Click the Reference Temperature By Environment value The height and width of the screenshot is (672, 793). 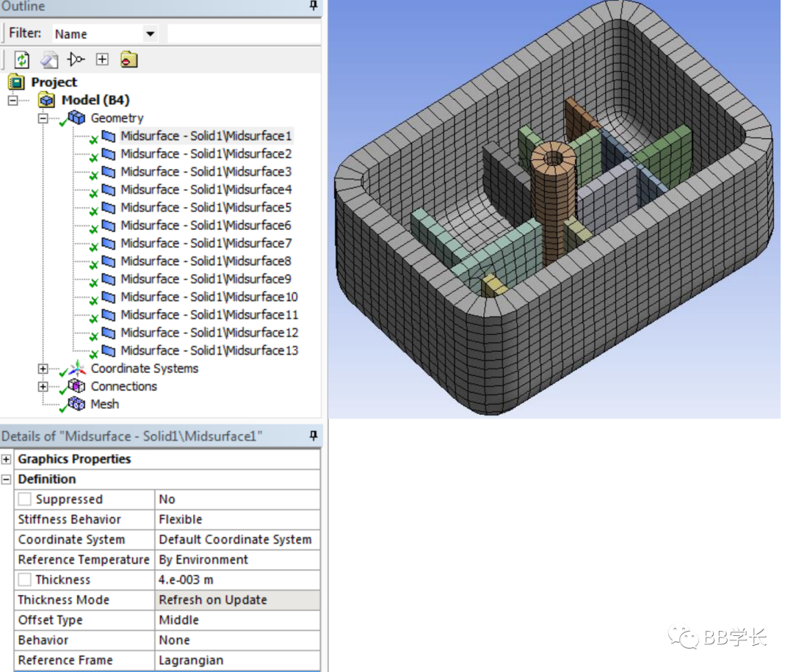pos(237,560)
